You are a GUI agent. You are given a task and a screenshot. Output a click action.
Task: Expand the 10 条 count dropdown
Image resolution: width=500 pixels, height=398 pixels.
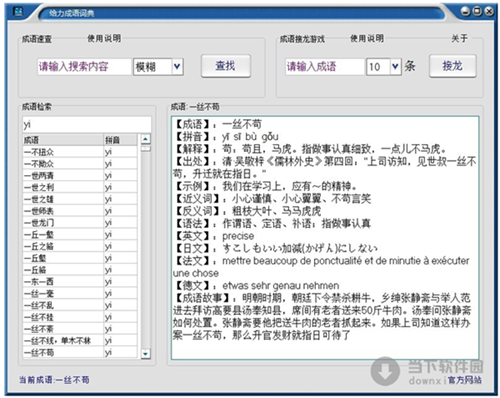click(395, 67)
